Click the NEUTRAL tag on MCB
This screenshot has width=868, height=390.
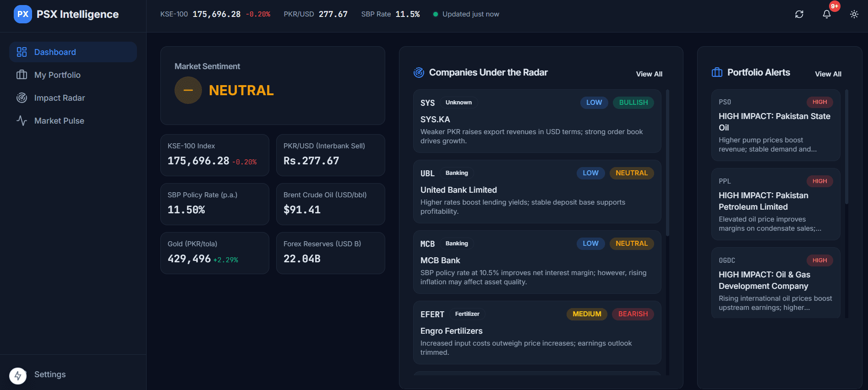tap(632, 244)
